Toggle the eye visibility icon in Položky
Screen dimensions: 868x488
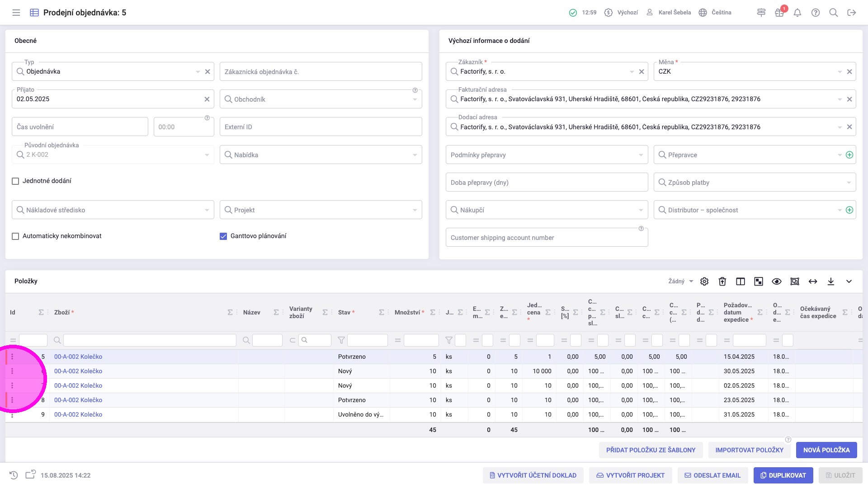click(777, 282)
